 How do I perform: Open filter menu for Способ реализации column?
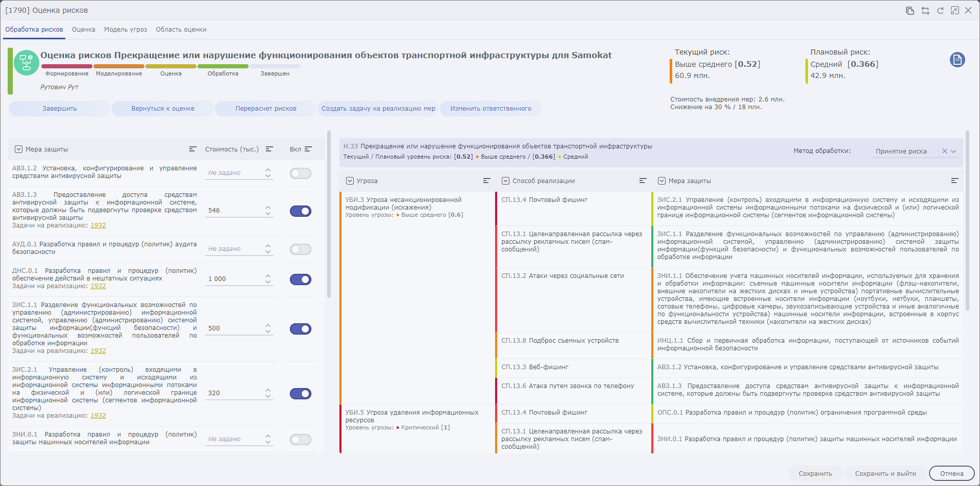pos(643,181)
